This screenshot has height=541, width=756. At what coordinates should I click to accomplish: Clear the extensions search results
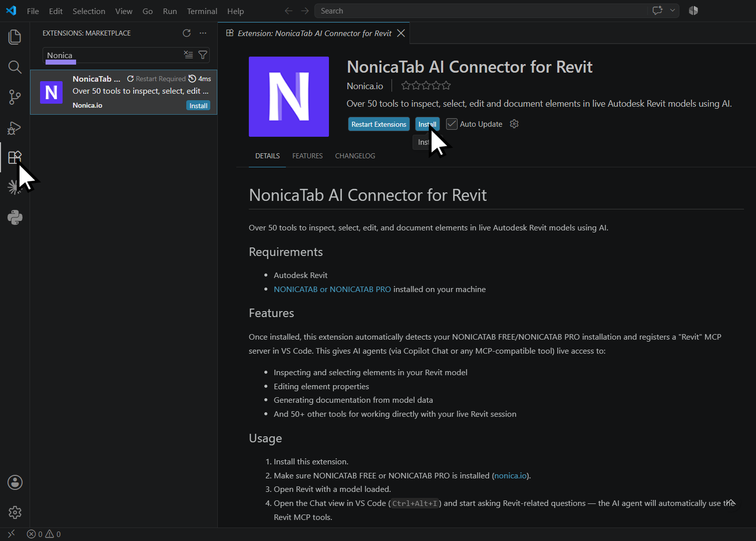[x=188, y=55]
